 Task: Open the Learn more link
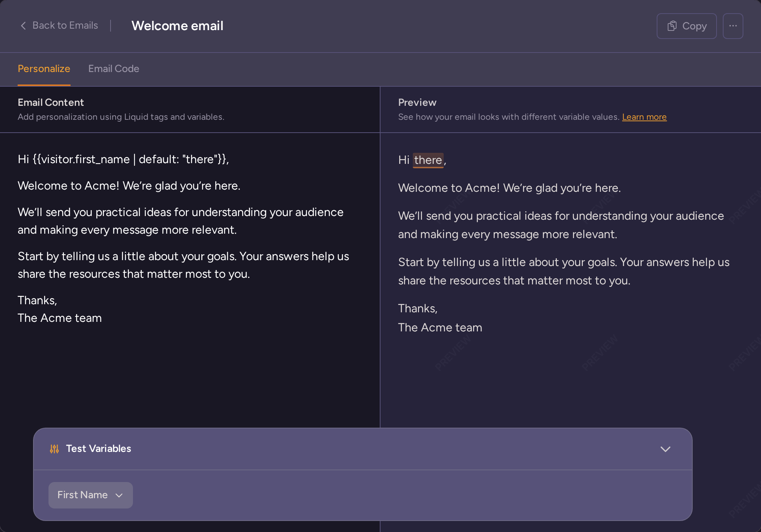pos(644,117)
